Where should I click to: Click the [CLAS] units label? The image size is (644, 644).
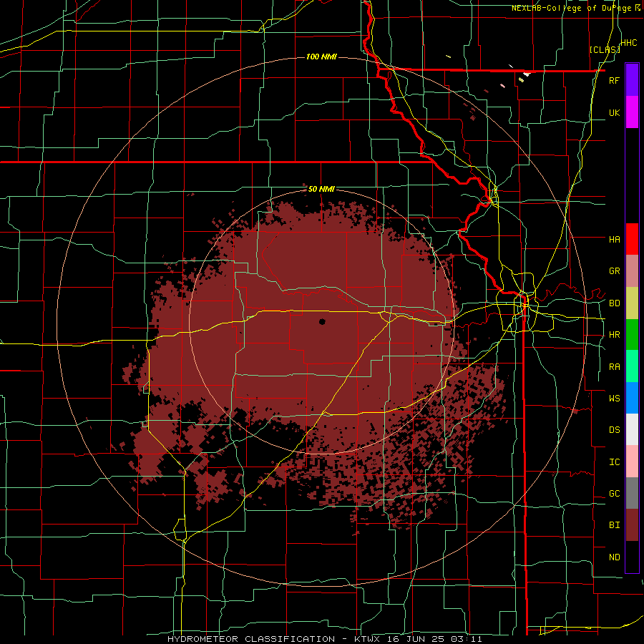[605, 49]
